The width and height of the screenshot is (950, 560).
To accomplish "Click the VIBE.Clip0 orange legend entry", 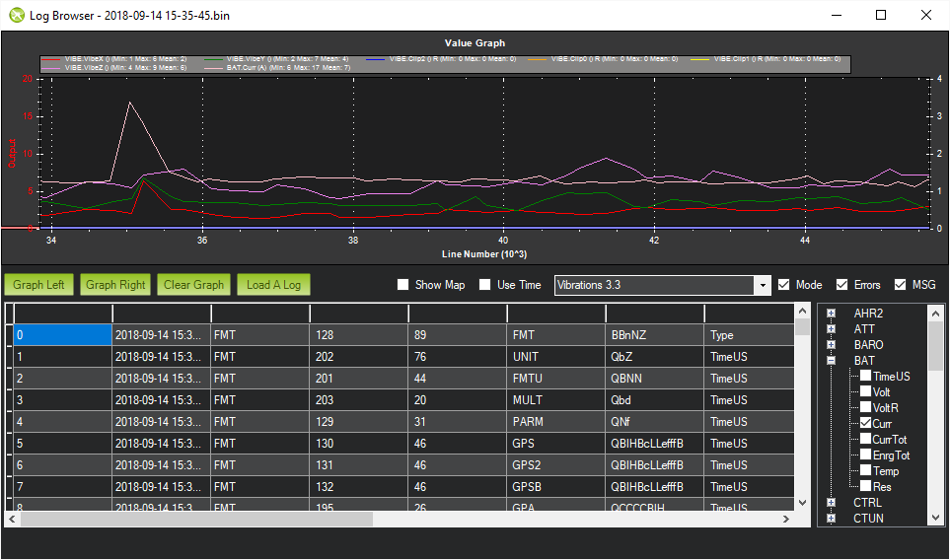I will coord(604,59).
